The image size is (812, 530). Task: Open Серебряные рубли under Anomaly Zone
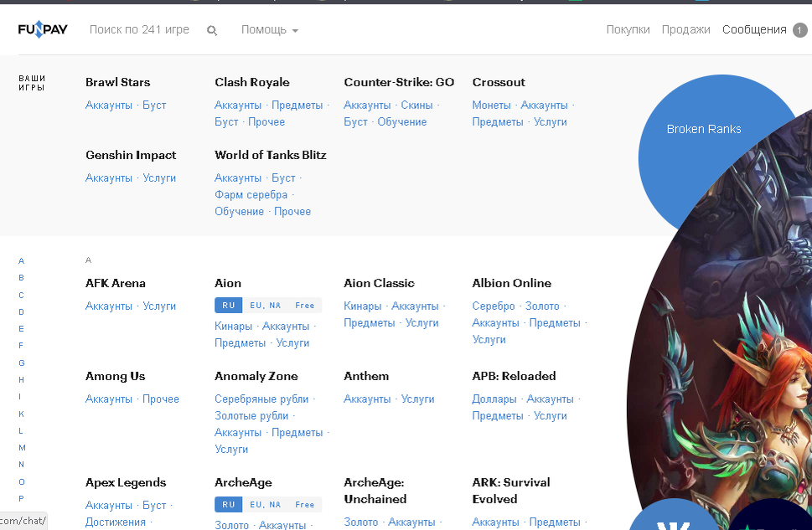coord(261,399)
